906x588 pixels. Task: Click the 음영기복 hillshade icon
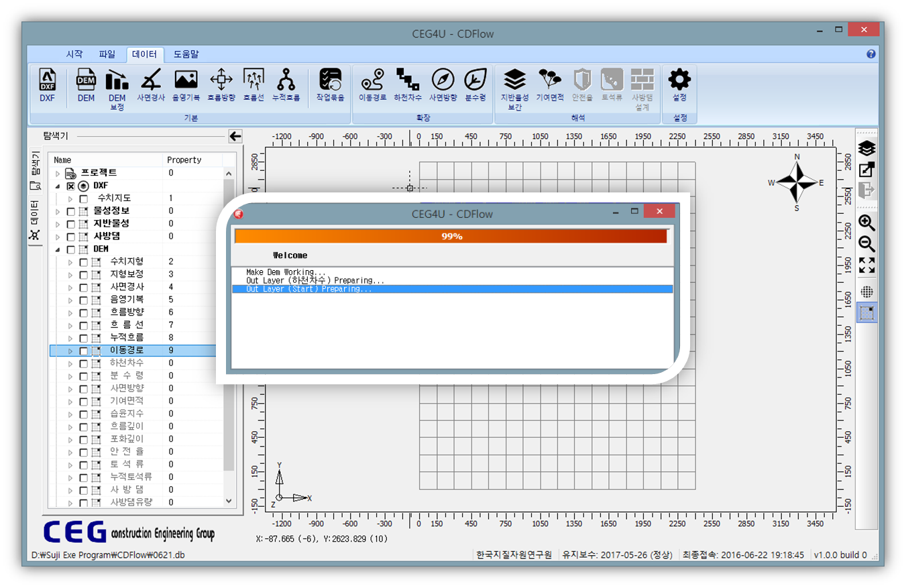pyautogui.click(x=186, y=86)
